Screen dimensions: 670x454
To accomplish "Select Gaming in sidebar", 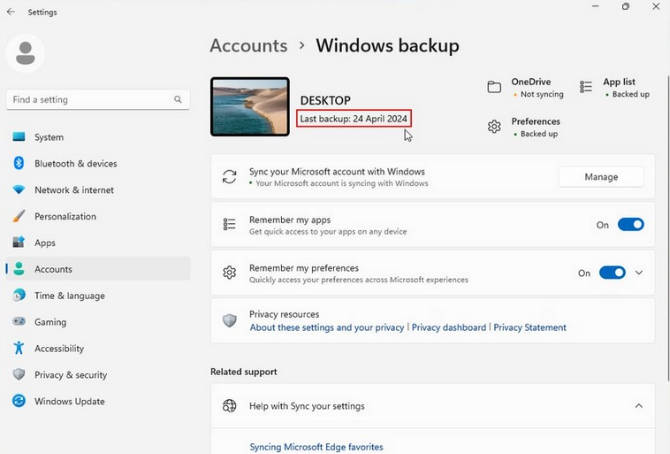I will [x=98, y=321].
